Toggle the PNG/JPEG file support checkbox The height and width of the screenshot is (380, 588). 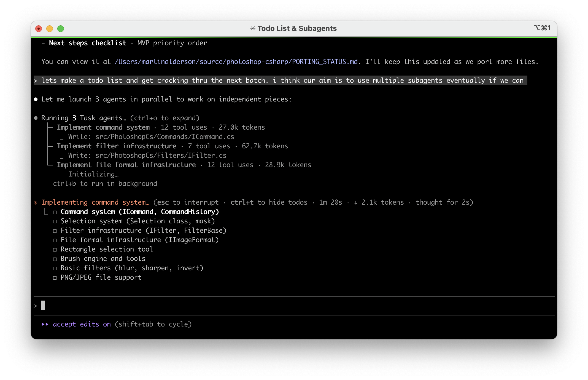[55, 278]
